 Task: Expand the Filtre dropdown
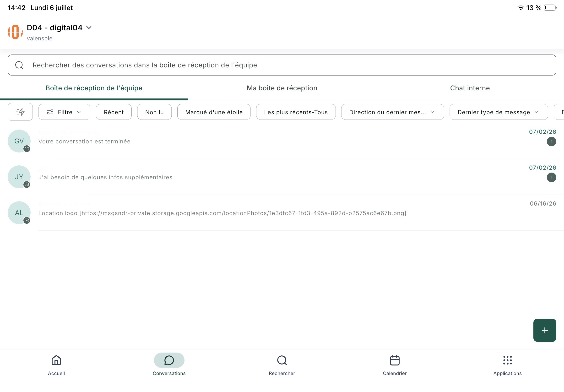64,112
